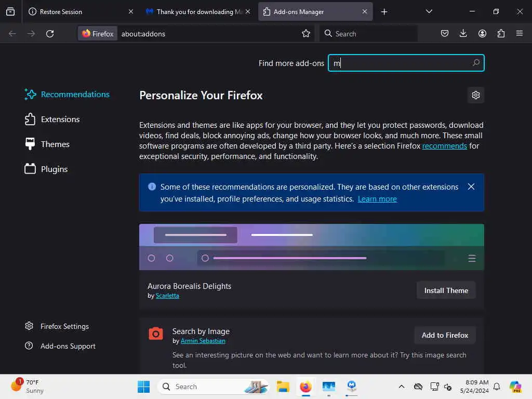
Task: Add Search by Image to Firefox
Action: (445, 335)
